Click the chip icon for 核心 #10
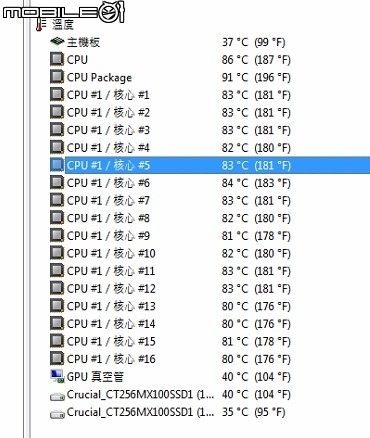The width and height of the screenshot is (370, 438). click(x=57, y=253)
